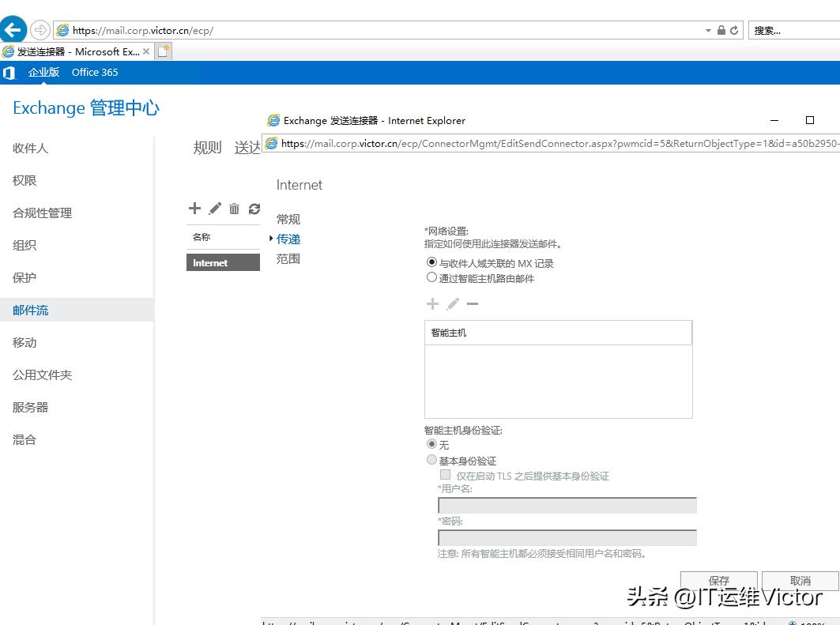The width and height of the screenshot is (840, 625).
Task: Select 基本身份验证 for smart host authentication
Action: tap(431, 460)
